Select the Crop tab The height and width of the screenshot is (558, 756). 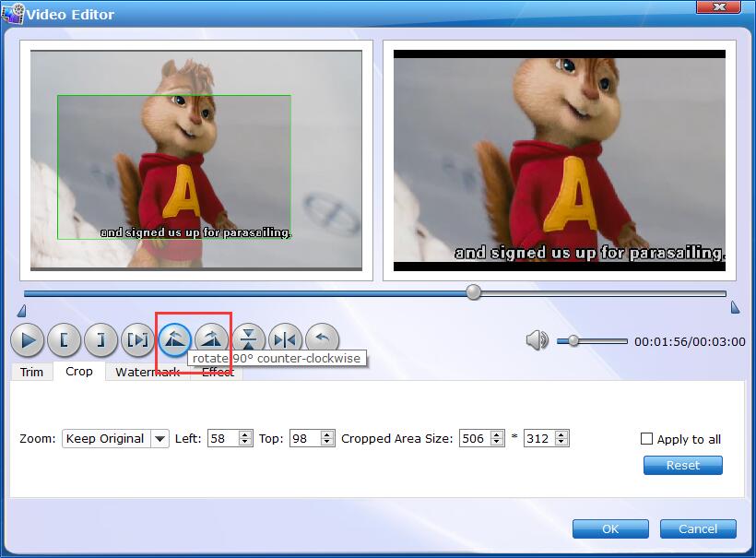79,371
